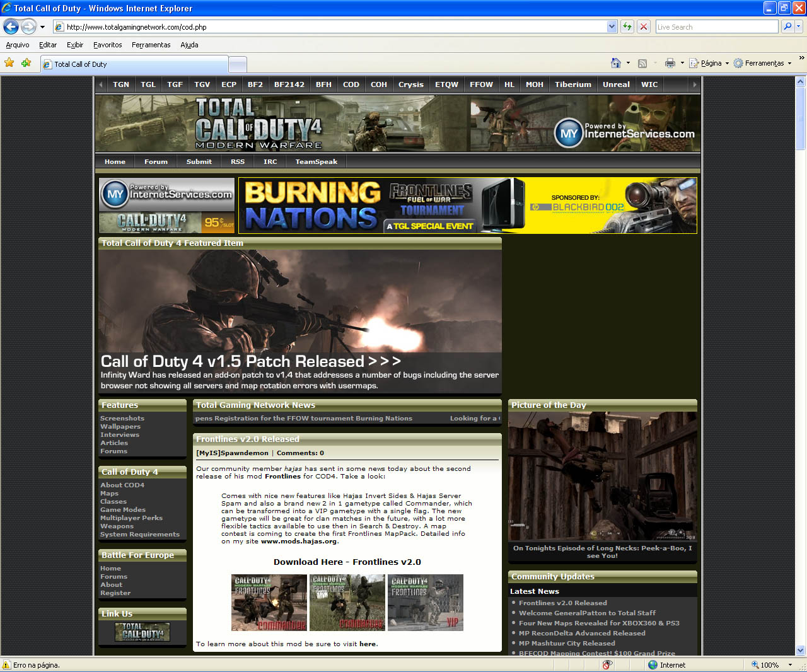The height and width of the screenshot is (672, 807).
Task: Open the Arquivo menu
Action: point(18,45)
